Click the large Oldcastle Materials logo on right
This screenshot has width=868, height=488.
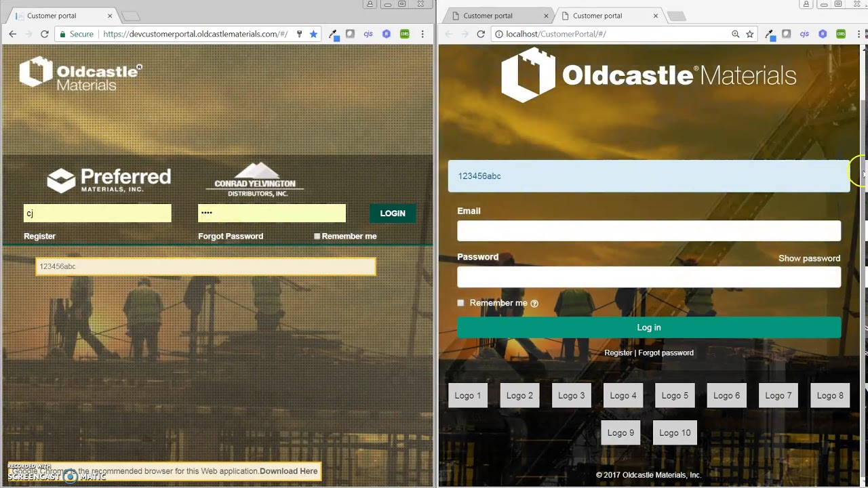point(649,75)
